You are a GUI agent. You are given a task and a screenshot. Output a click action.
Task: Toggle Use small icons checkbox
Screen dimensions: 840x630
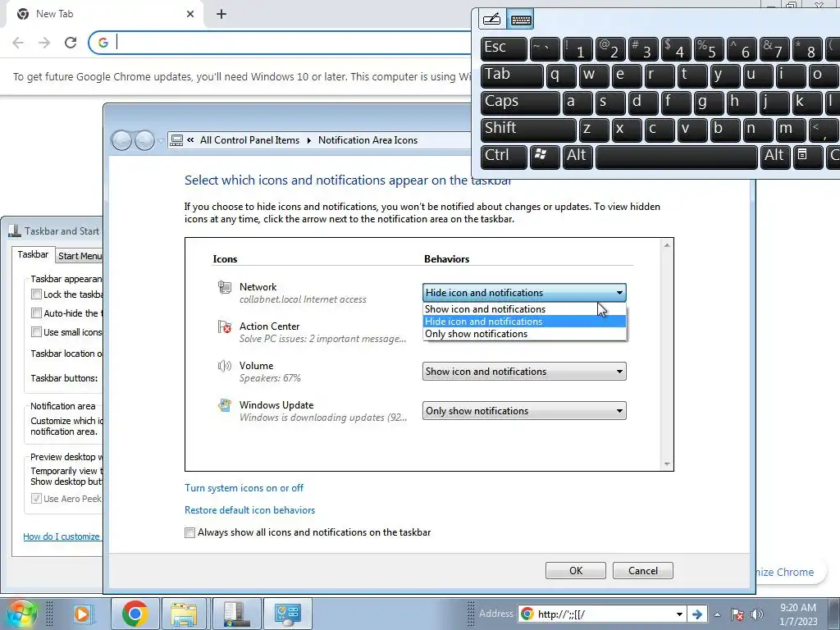pos(36,332)
